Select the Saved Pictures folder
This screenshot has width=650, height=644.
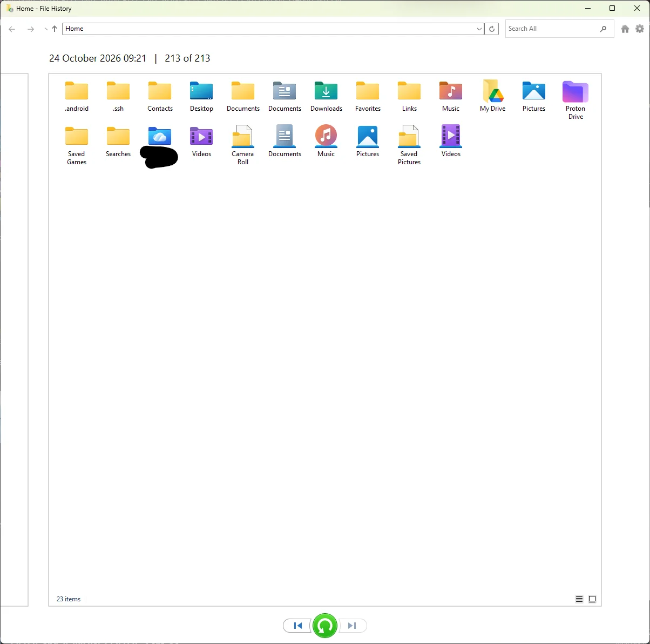(409, 146)
